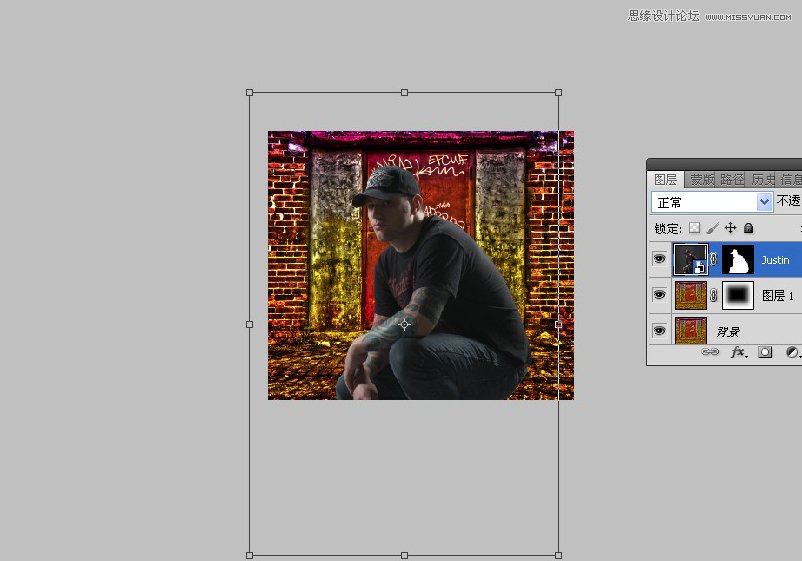
Task: Click the bottom-left transform handle
Action: [x=250, y=555]
